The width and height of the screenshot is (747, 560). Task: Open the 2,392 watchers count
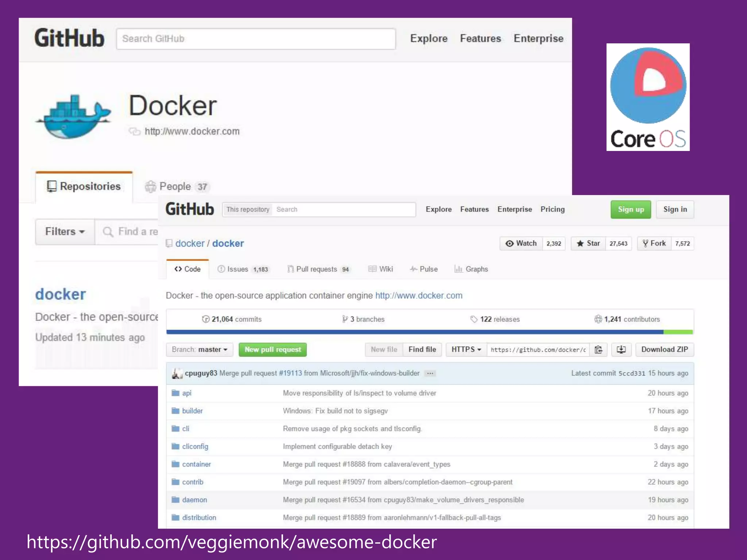pos(554,244)
